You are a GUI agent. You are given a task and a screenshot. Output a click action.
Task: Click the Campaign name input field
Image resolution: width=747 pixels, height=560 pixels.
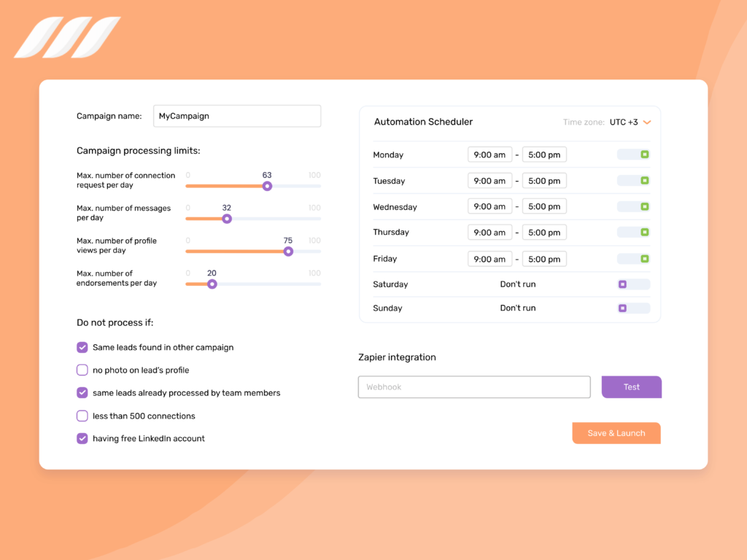pos(237,116)
